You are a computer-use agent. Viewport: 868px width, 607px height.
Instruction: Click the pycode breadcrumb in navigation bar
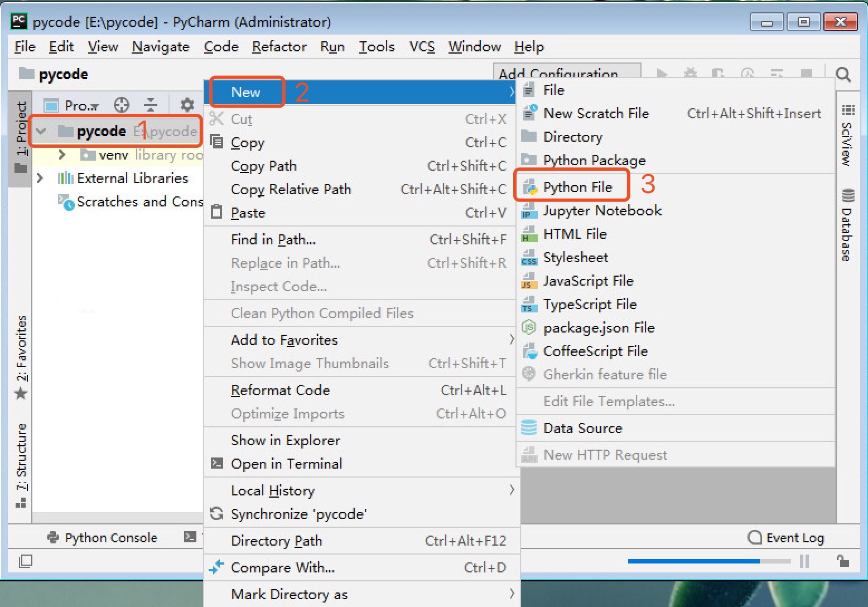coord(54,74)
